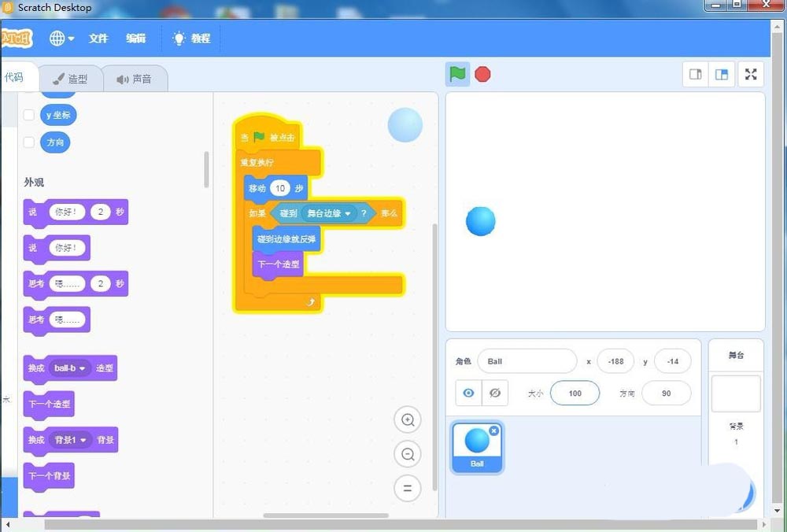
Task: Hide the sprite with crossed eye icon
Action: 495,393
